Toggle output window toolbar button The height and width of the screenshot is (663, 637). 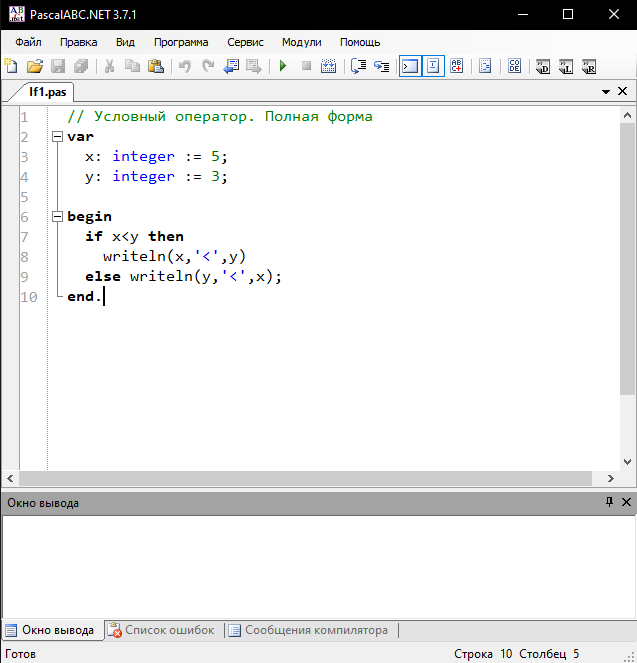[x=410, y=66]
